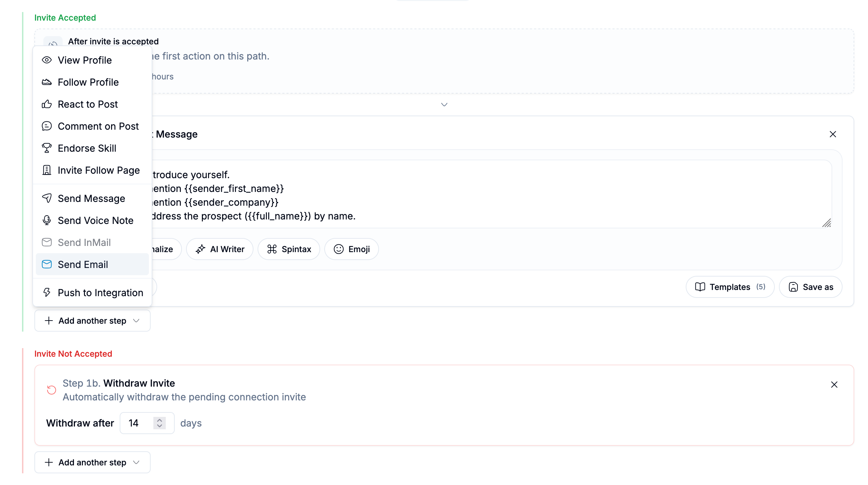Click the withdraw-after days stepper arrows
868x485 pixels.
pyautogui.click(x=160, y=423)
